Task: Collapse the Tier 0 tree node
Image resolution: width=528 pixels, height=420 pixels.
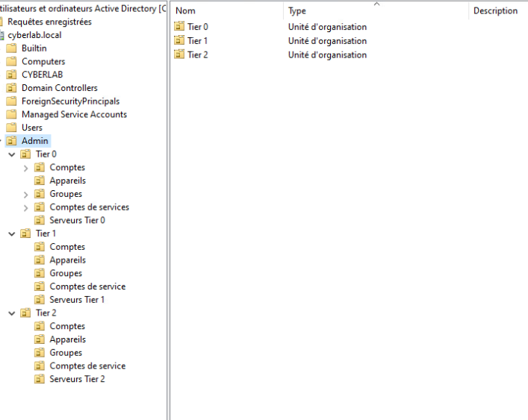Action: [x=12, y=154]
